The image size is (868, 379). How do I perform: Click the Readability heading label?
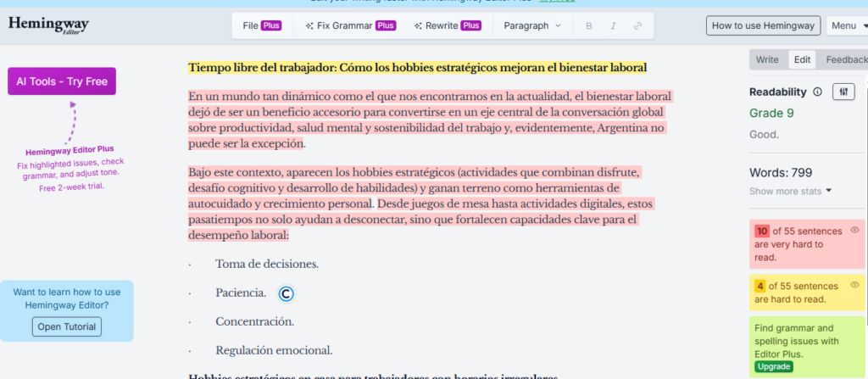point(778,92)
